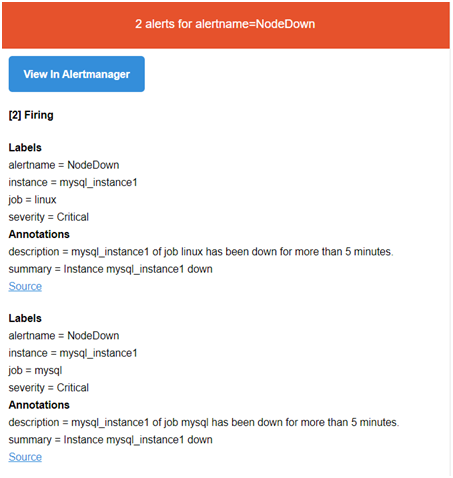Open the Source link under the mysql job alert

point(25,457)
